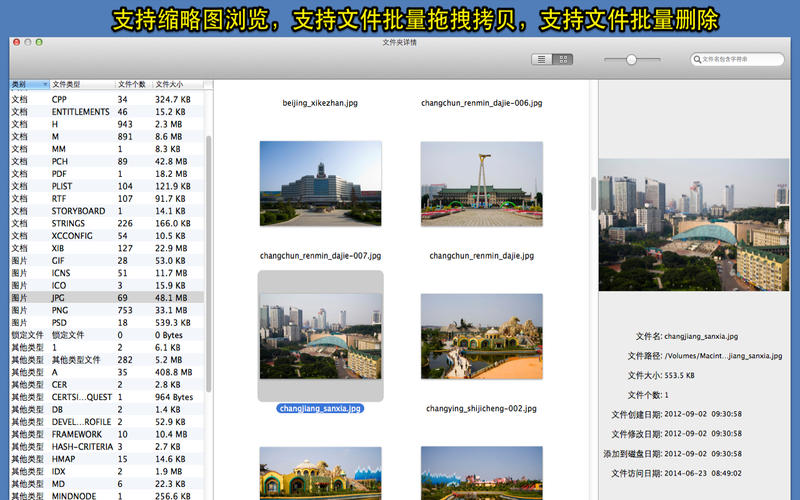Type in the file name search field
The height and width of the screenshot is (500, 800).
tap(740, 60)
